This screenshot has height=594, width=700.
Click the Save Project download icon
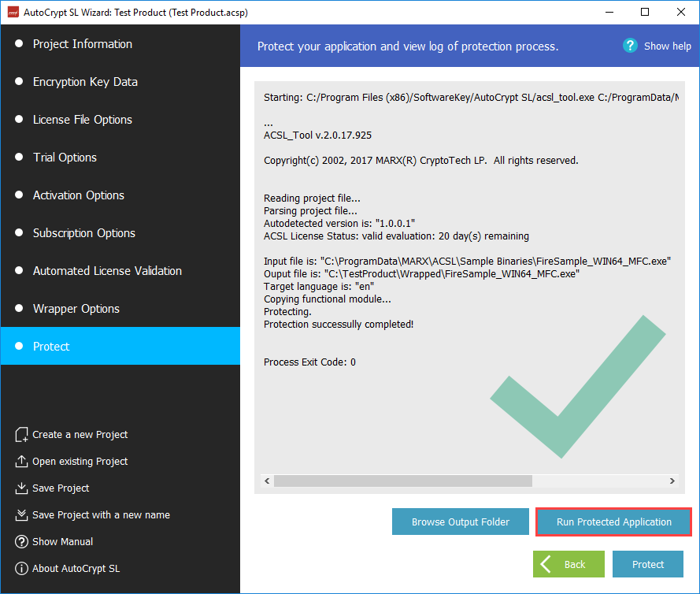point(21,488)
